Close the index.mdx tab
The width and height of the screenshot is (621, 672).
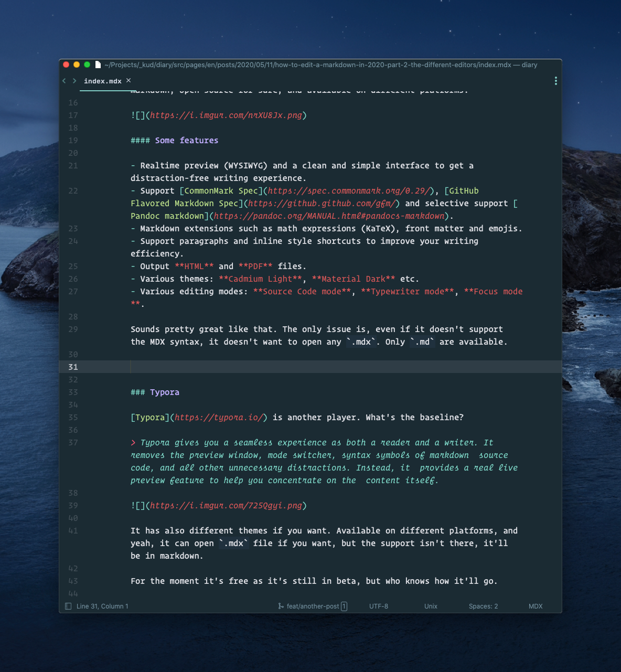click(129, 80)
